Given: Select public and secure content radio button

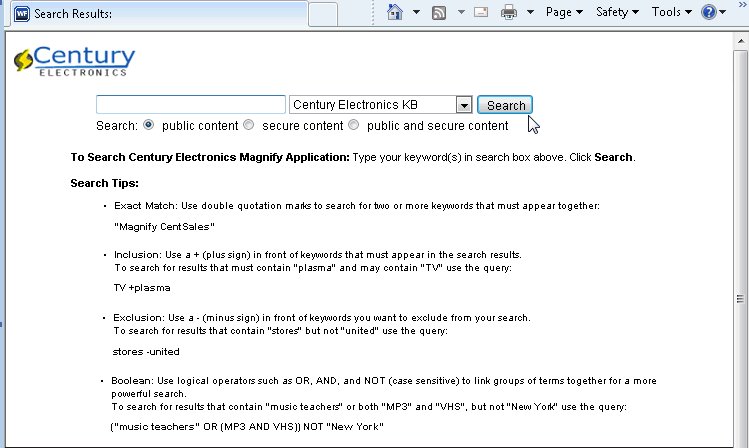Looking at the screenshot, I should pos(353,125).
